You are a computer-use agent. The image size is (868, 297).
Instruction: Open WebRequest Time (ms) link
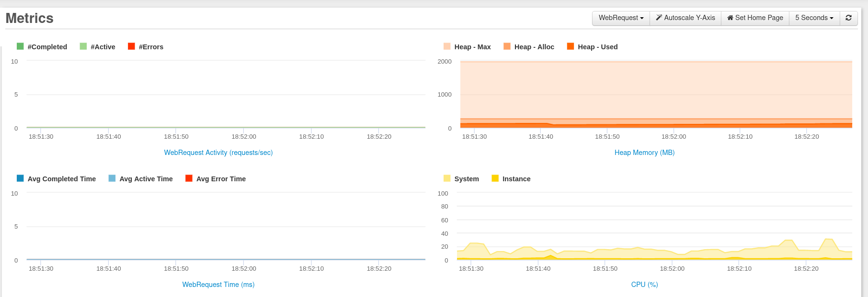218,285
